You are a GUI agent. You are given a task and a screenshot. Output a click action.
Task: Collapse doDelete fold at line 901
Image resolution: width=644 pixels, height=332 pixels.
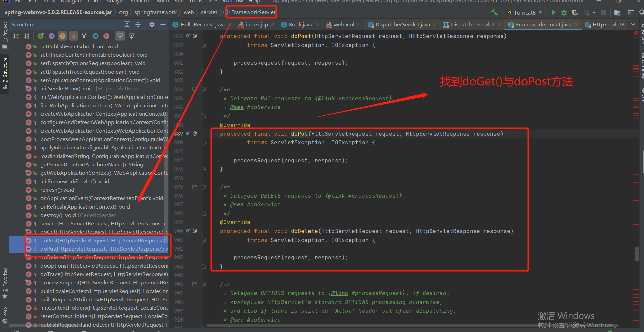point(204,240)
